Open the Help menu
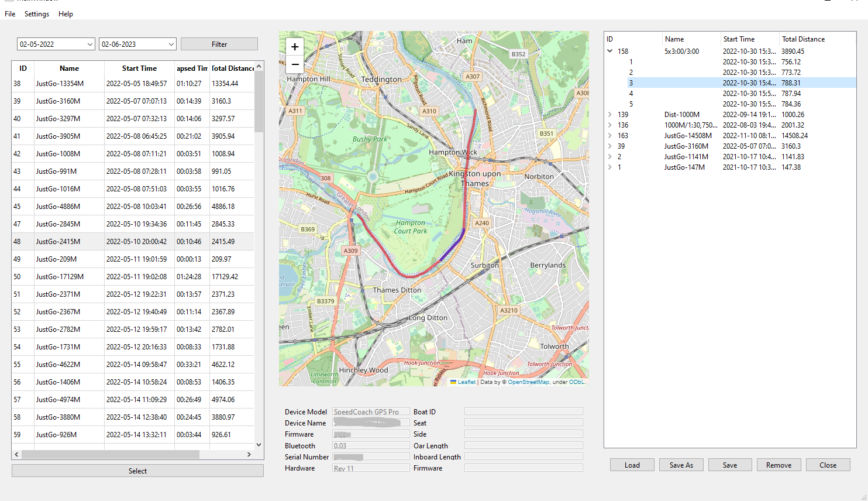The height and width of the screenshot is (501, 868). coord(66,13)
